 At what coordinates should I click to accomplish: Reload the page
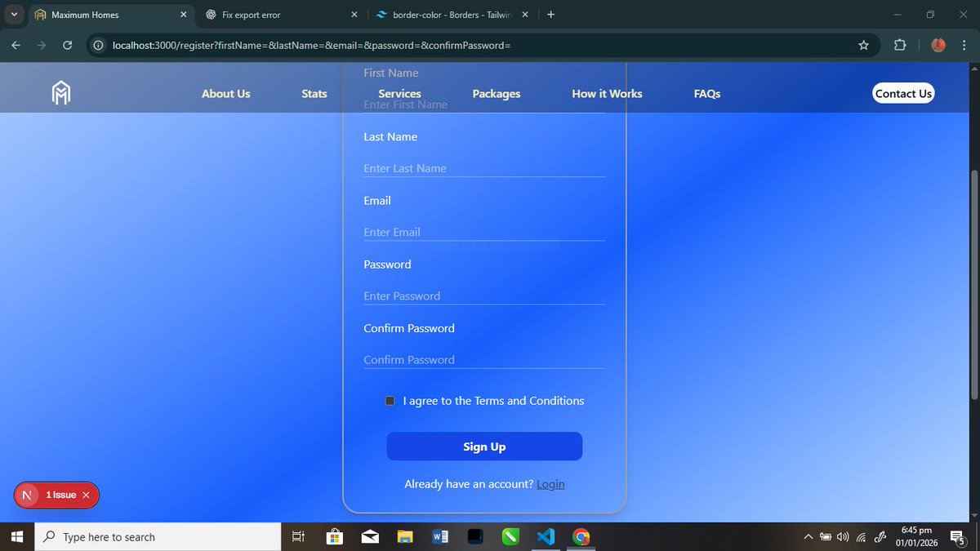pyautogui.click(x=67, y=46)
